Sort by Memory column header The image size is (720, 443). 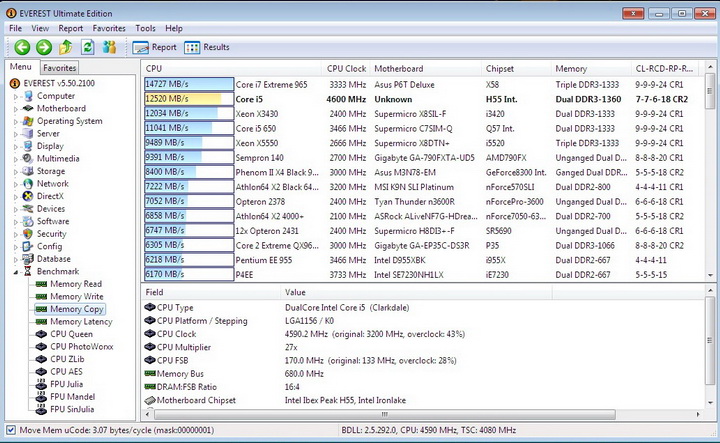pyautogui.click(x=591, y=68)
